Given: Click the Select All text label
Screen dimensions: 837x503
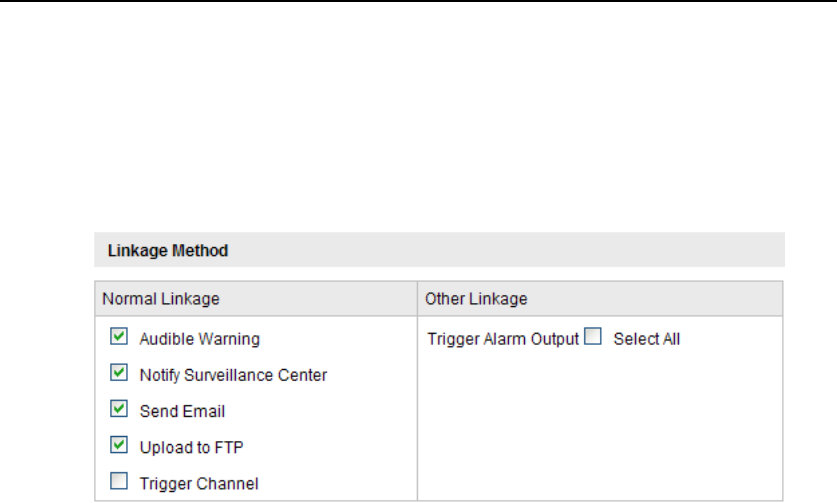Looking at the screenshot, I should [x=646, y=339].
